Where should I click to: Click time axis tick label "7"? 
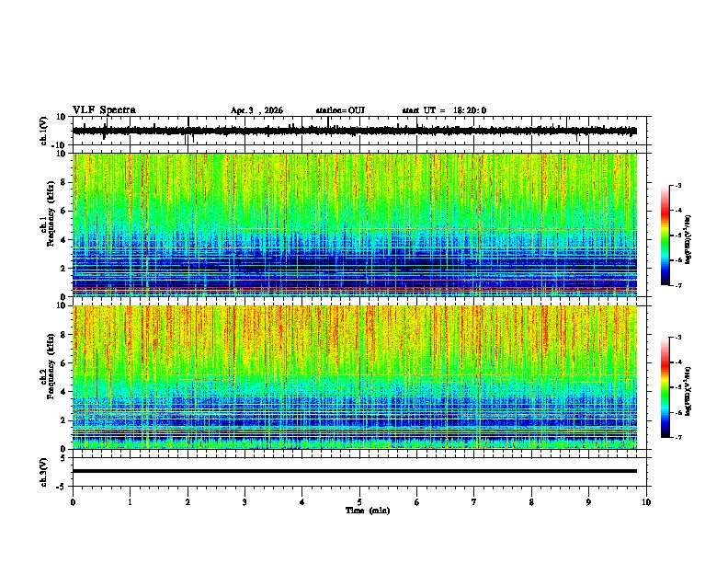click(x=474, y=502)
